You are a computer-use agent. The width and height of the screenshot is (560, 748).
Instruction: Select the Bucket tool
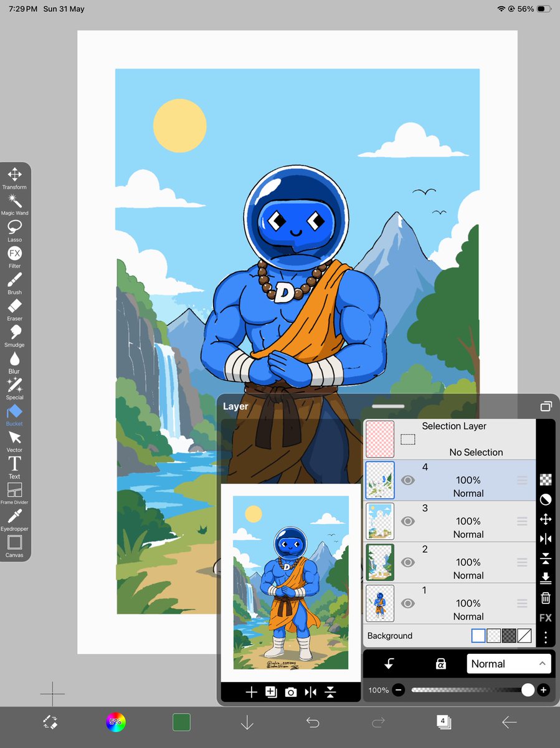click(x=14, y=415)
